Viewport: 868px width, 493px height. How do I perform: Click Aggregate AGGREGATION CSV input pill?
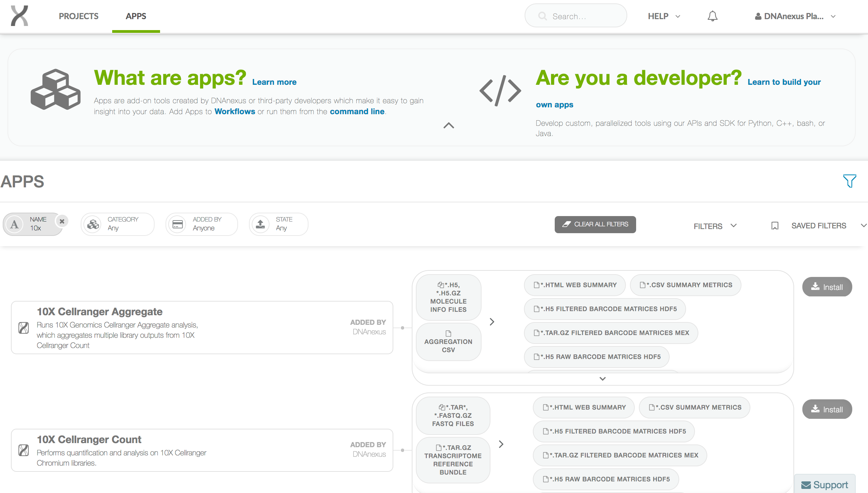pyautogui.click(x=448, y=342)
